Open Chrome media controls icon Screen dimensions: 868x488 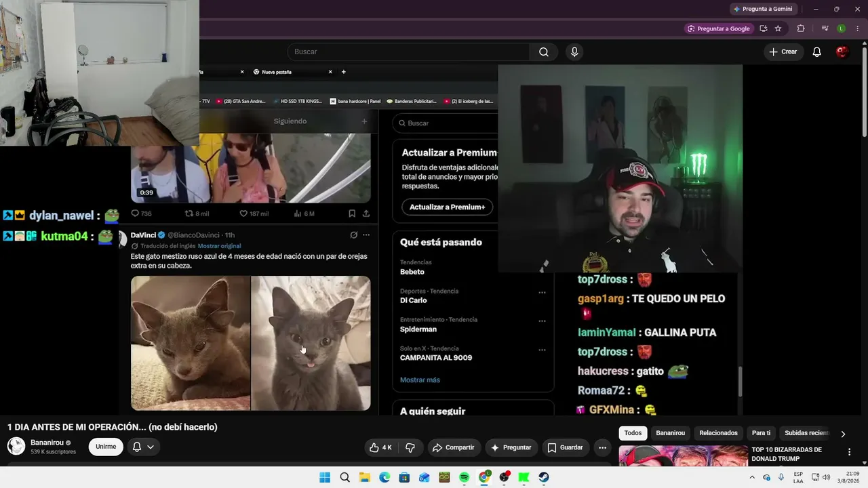coord(825,28)
